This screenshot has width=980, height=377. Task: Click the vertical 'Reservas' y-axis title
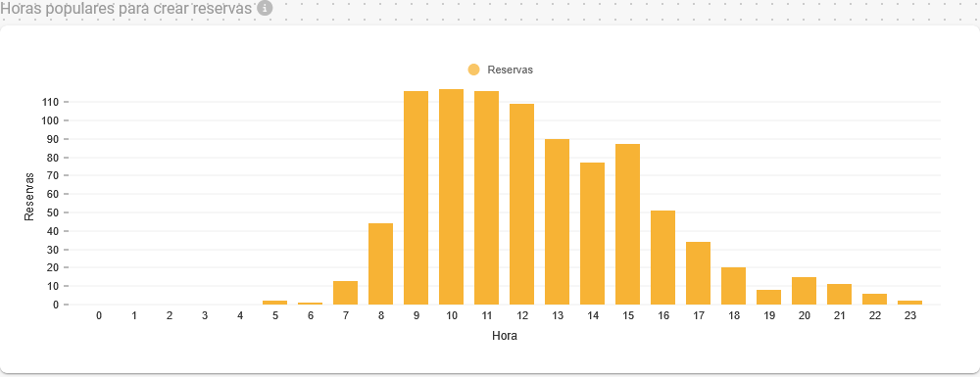click(x=28, y=197)
